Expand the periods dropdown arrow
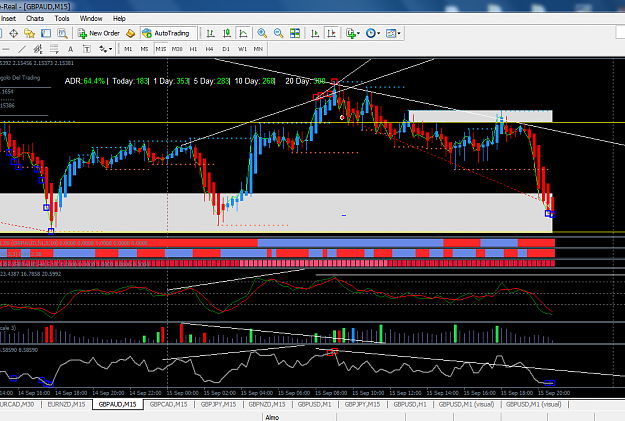 (x=378, y=33)
